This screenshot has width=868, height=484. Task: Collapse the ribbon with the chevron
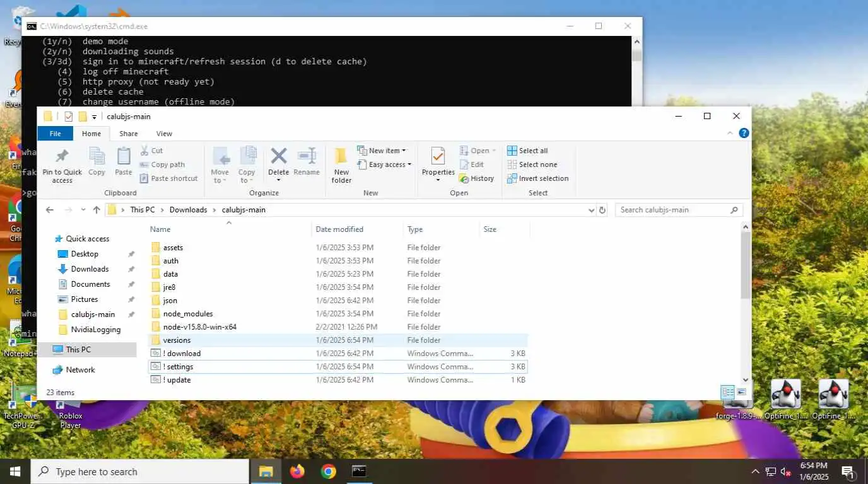point(730,133)
